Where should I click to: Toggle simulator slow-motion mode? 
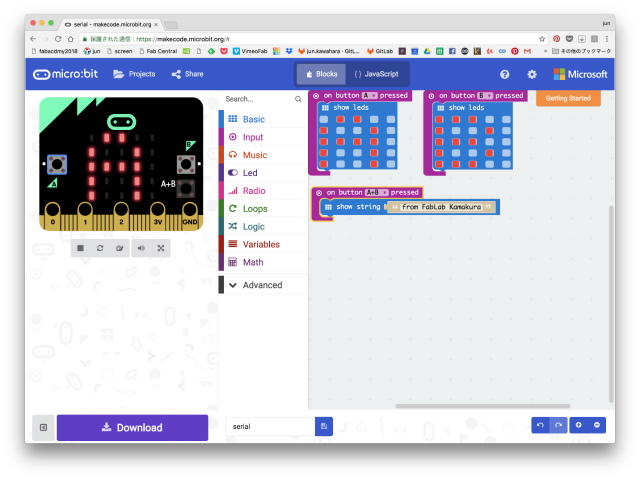120,248
